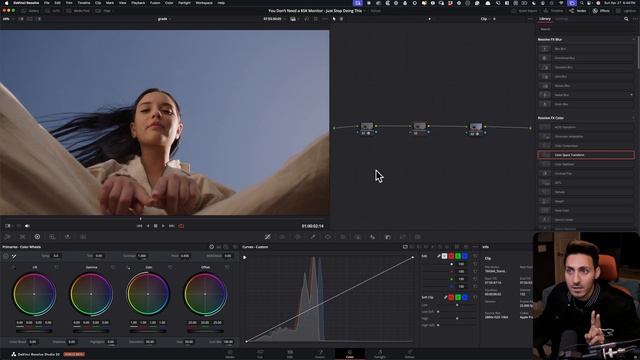Screen dimensions: 640x360
Task: Click the Offset color wheel
Action: [x=205, y=294]
